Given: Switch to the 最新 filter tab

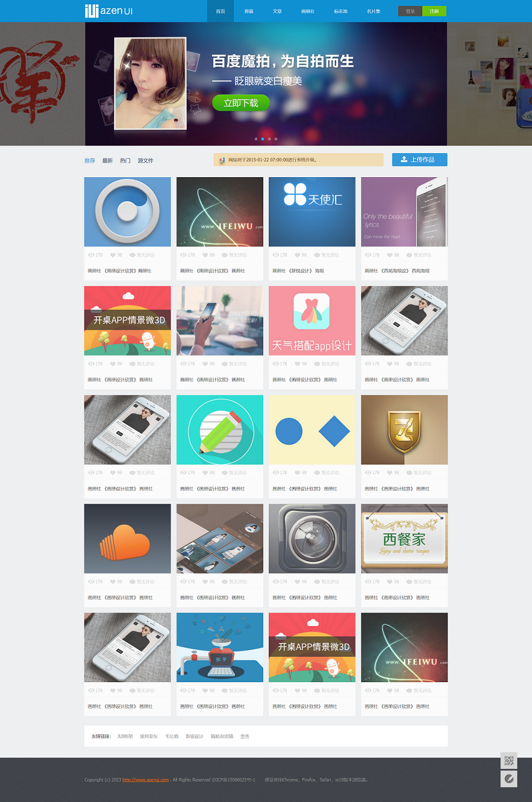Looking at the screenshot, I should 107,161.
